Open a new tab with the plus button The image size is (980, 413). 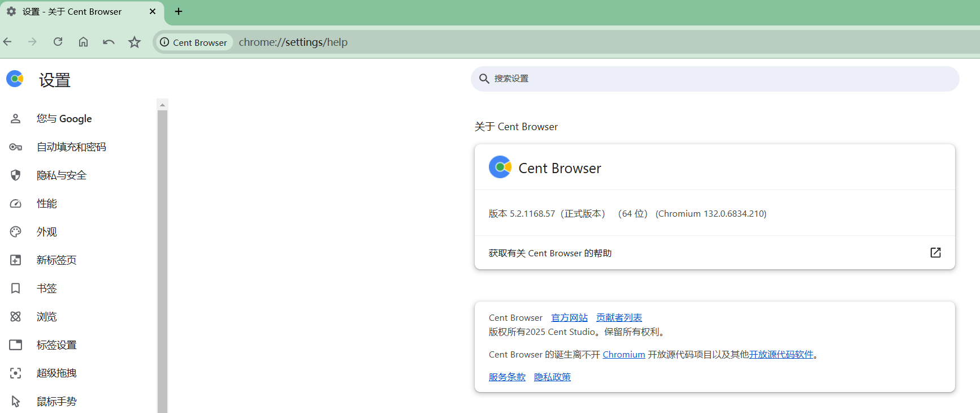click(x=179, y=11)
